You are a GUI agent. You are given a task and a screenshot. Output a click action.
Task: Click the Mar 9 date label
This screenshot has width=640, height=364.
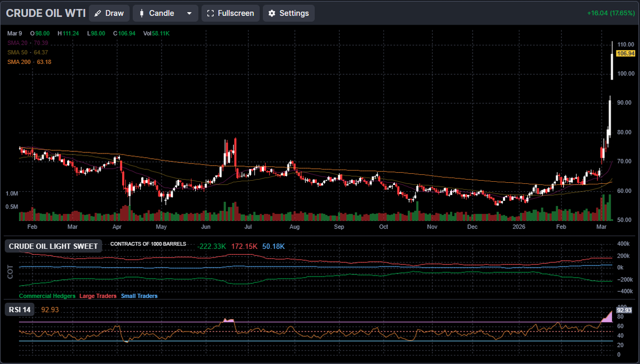[14, 33]
